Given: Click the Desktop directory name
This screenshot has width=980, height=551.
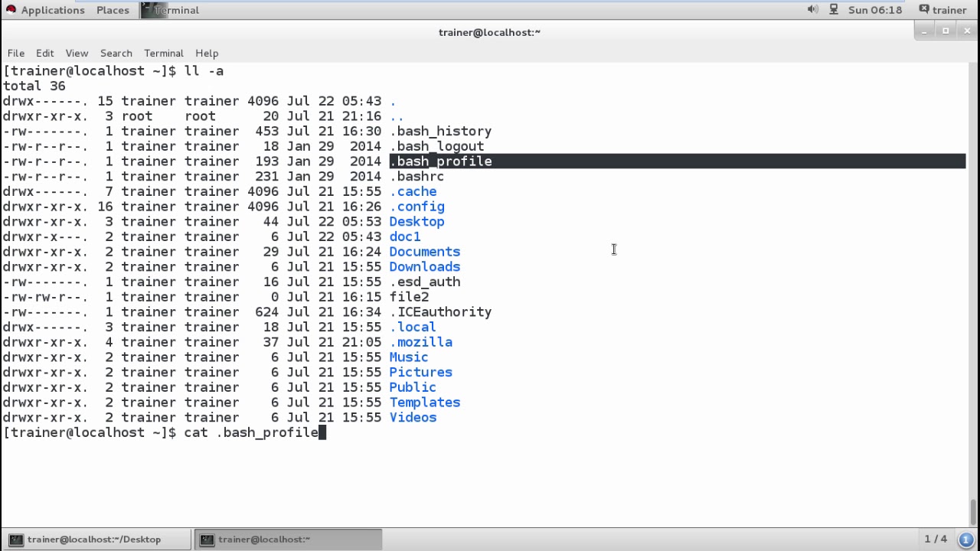Looking at the screenshot, I should 416,221.
